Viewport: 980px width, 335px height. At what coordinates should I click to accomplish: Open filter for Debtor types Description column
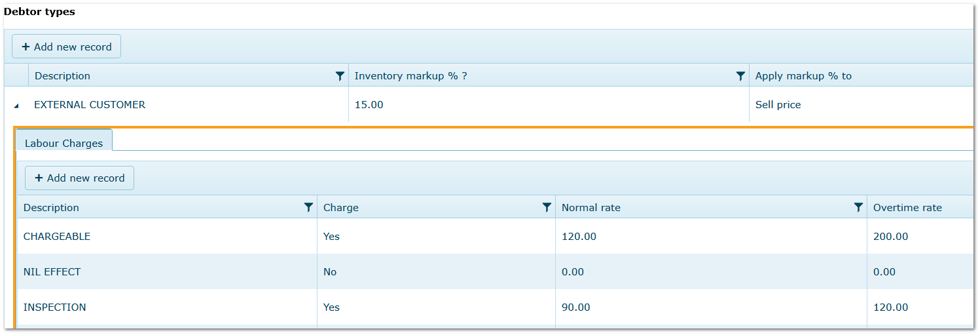[340, 76]
